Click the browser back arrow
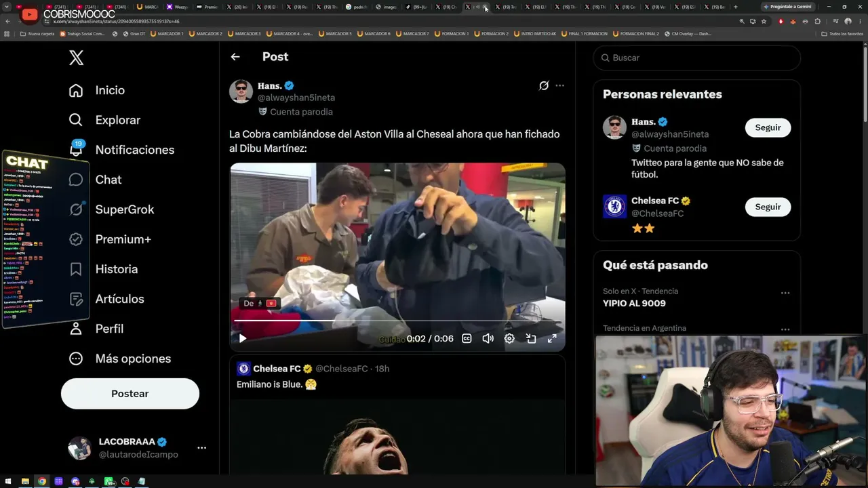This screenshot has height=488, width=868. click(x=8, y=22)
